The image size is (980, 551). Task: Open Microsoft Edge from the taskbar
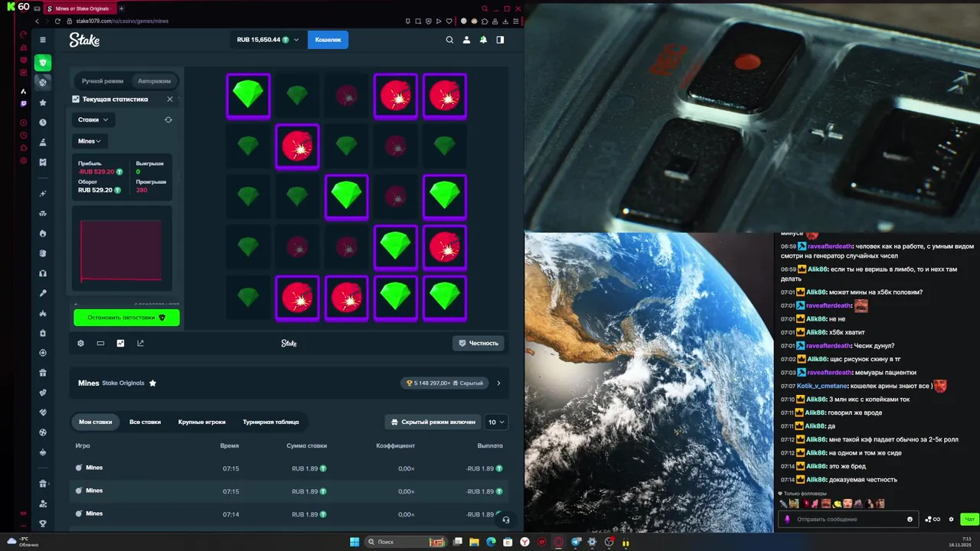(x=491, y=542)
